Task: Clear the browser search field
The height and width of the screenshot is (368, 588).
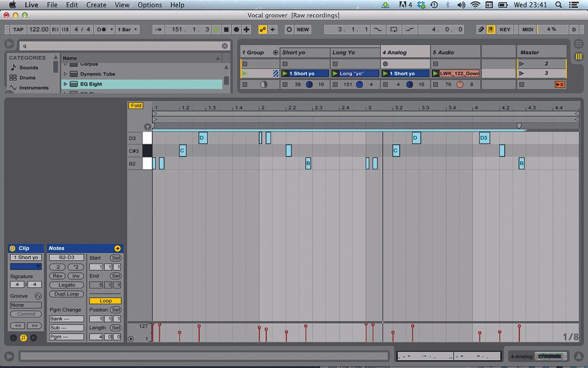Action: 225,46
